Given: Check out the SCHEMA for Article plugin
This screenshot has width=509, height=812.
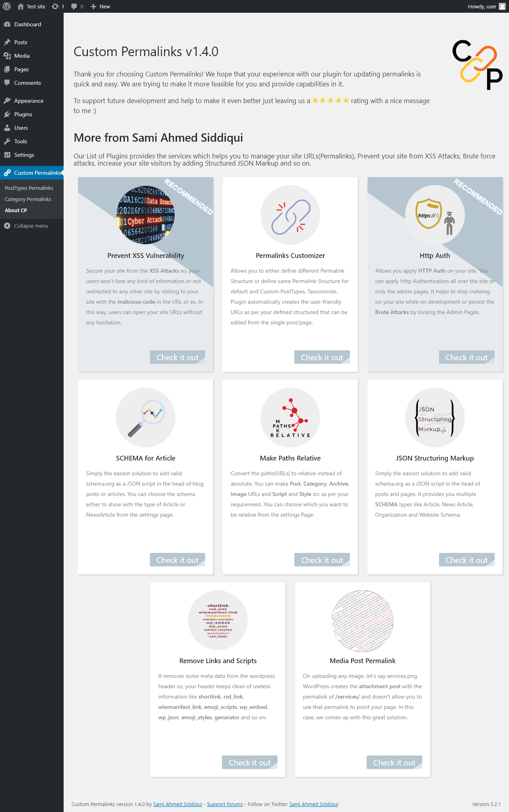Looking at the screenshot, I should pos(177,560).
